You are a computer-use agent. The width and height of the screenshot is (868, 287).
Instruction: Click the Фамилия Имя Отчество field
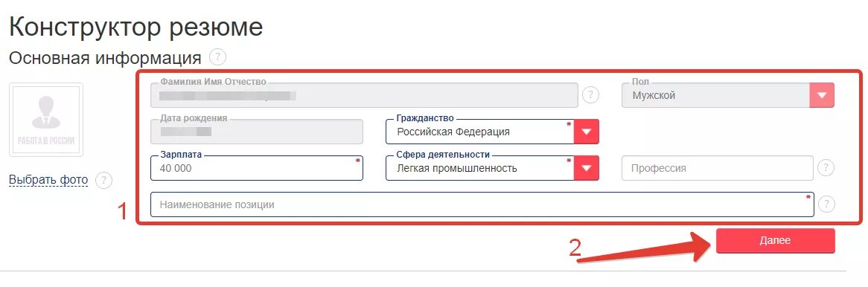pyautogui.click(x=364, y=95)
